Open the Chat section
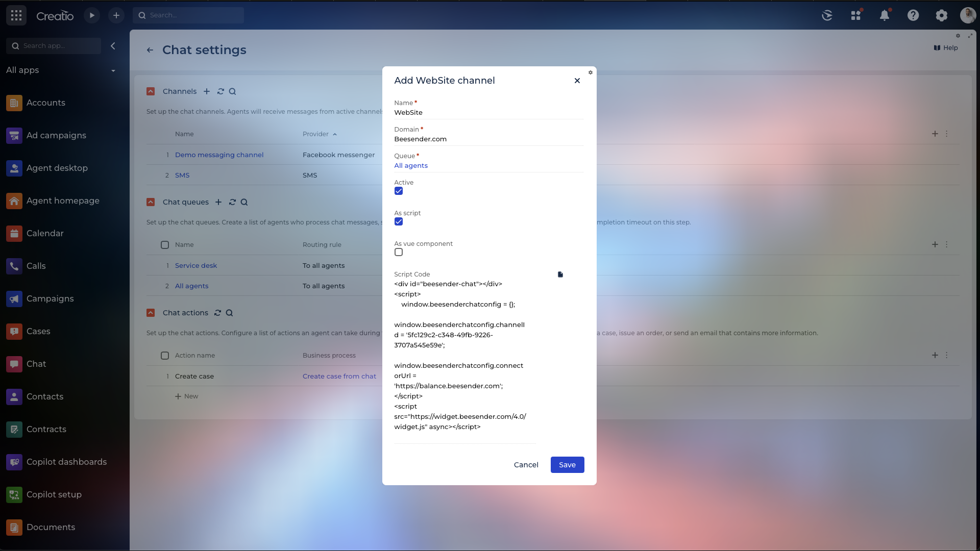 click(36, 364)
